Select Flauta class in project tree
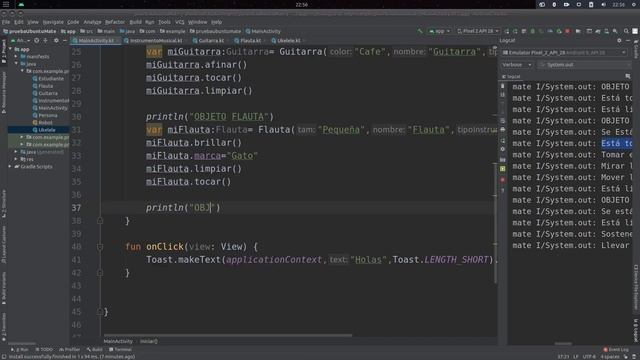Viewport: 640px width, 360px height. coord(43,86)
